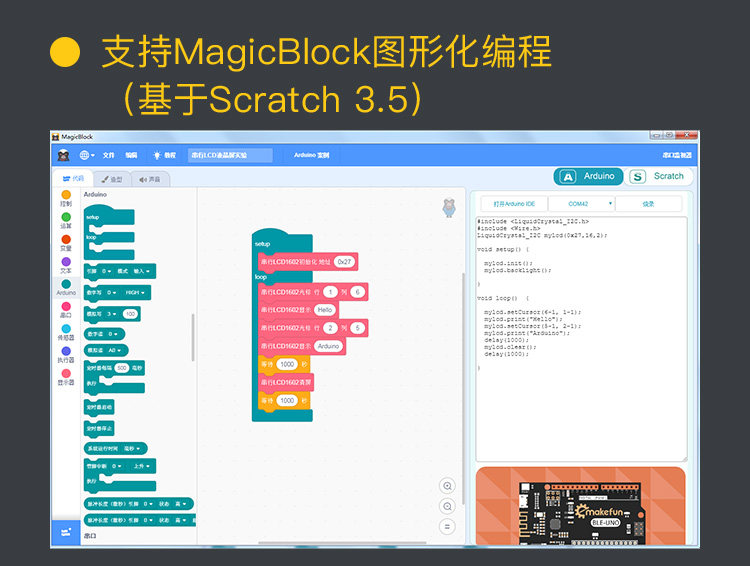The height and width of the screenshot is (566, 750).
Task: Open the HIGH level dropdown in digital-write block
Action: pos(134,292)
